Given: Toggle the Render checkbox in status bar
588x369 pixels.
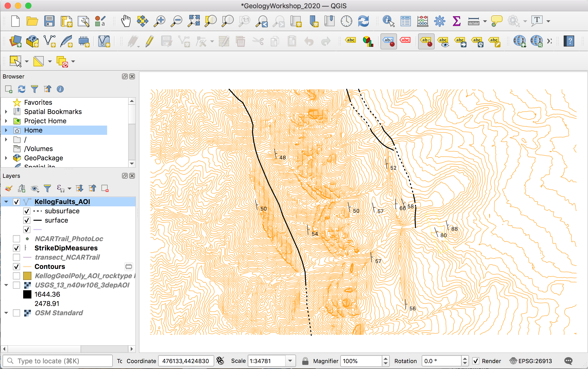Looking at the screenshot, I should (x=476, y=361).
